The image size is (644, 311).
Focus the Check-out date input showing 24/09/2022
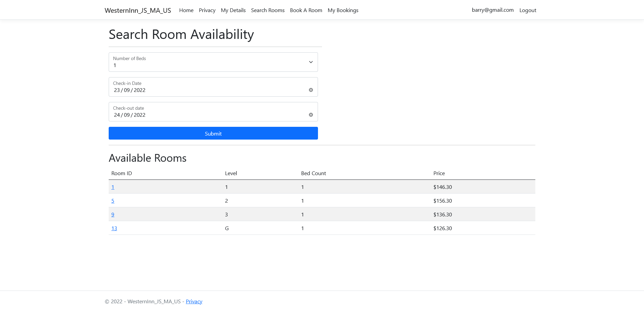pyautogui.click(x=213, y=112)
